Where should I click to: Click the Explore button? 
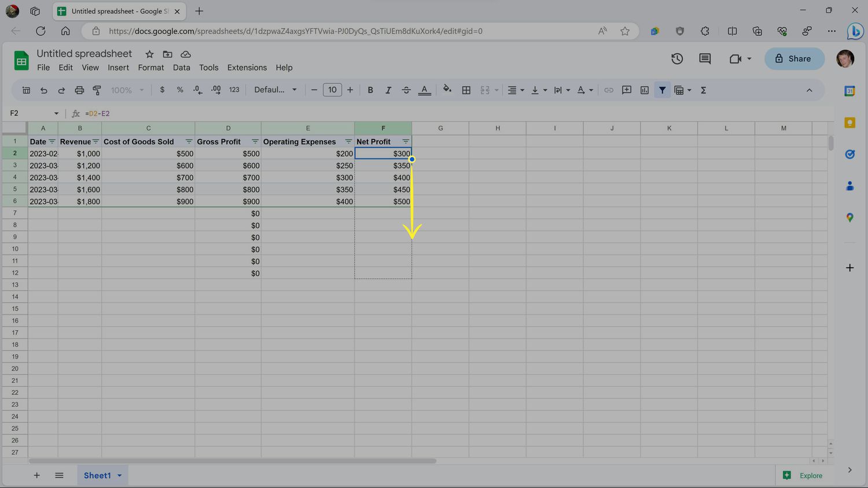pos(803,475)
